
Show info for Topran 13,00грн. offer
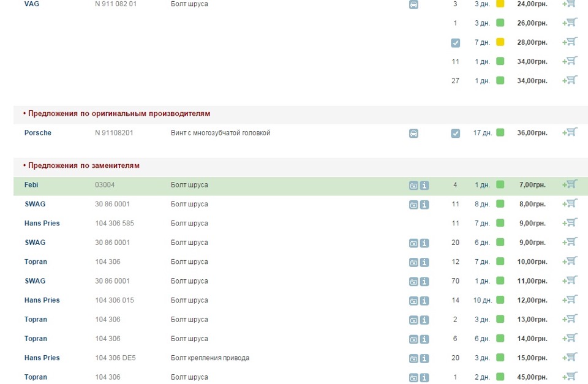click(x=424, y=320)
